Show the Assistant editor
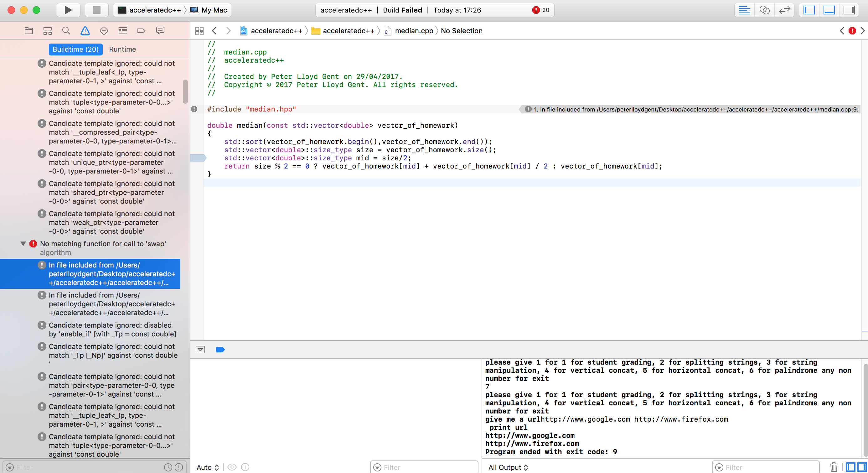Screen dimensions: 868x473 pos(764,10)
